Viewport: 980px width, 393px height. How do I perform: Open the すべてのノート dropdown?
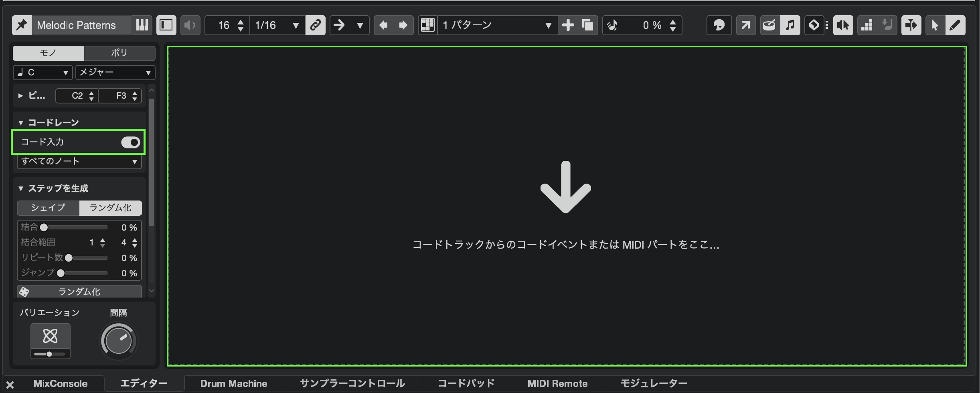[79, 161]
